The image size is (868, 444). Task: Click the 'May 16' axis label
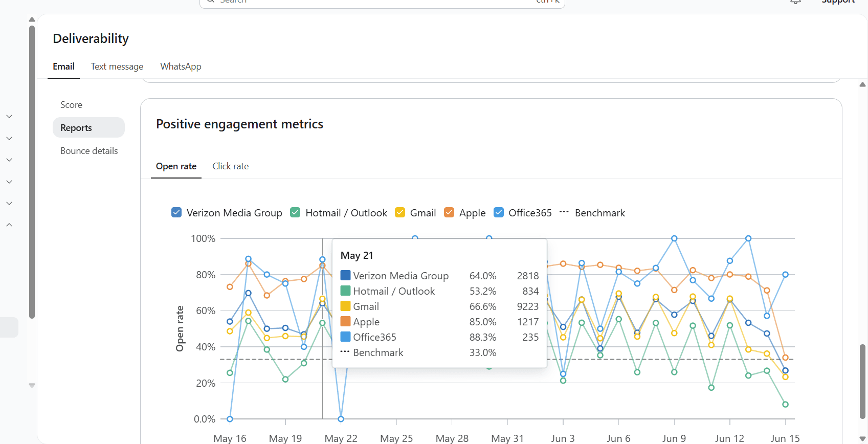230,438
